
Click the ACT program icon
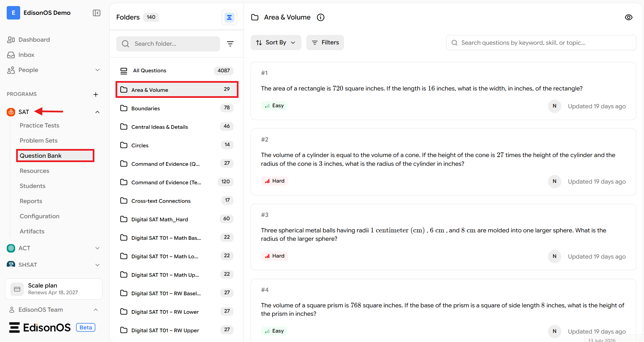pyautogui.click(x=11, y=248)
